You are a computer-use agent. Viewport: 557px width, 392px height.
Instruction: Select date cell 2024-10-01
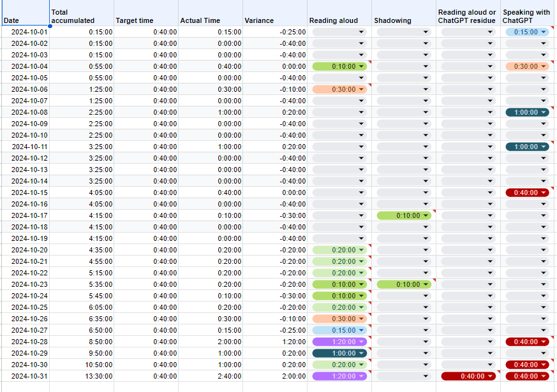click(25, 32)
